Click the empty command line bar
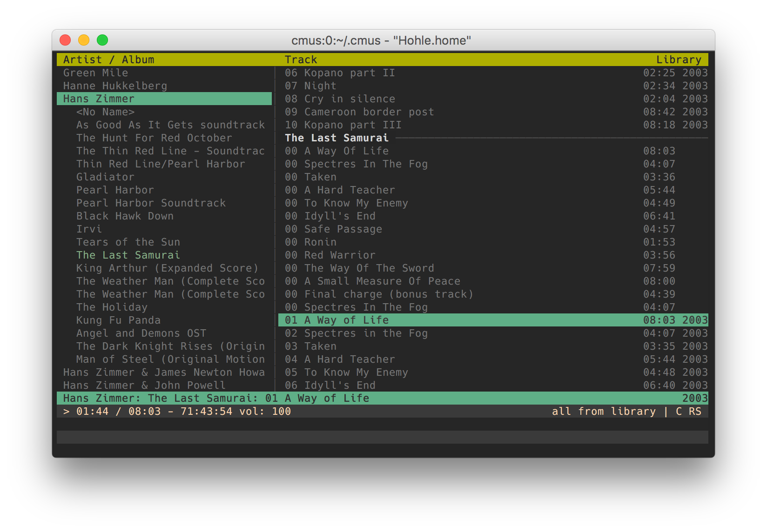 [383, 437]
